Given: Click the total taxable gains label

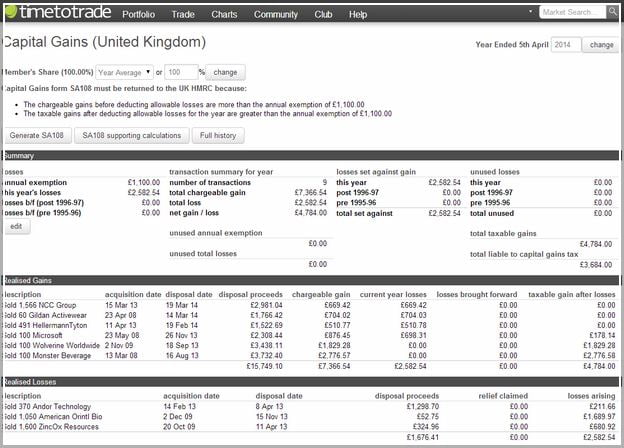Looking at the screenshot, I should (x=503, y=234).
